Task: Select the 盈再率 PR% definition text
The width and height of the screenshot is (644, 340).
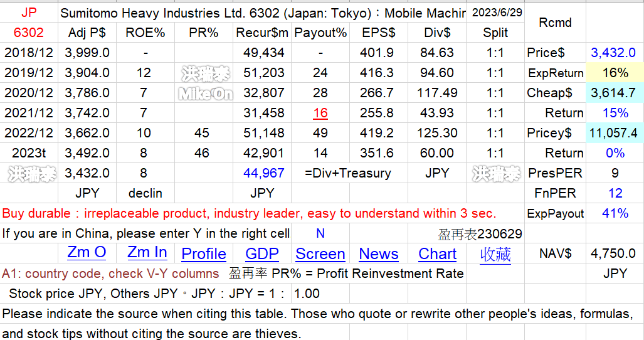Action: (346, 274)
